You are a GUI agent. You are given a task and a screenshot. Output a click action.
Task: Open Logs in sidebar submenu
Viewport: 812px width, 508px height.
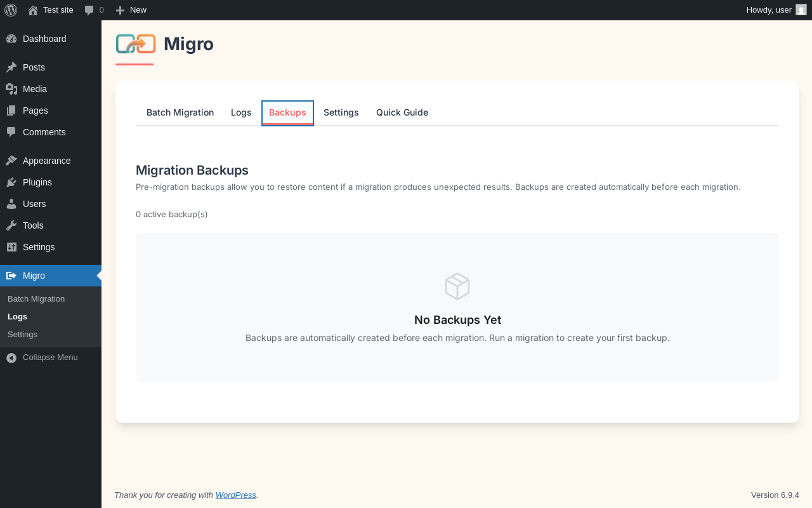click(x=17, y=316)
